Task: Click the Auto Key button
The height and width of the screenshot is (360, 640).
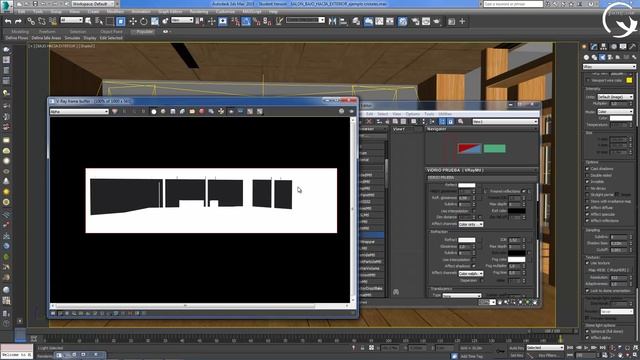Action: (516, 348)
